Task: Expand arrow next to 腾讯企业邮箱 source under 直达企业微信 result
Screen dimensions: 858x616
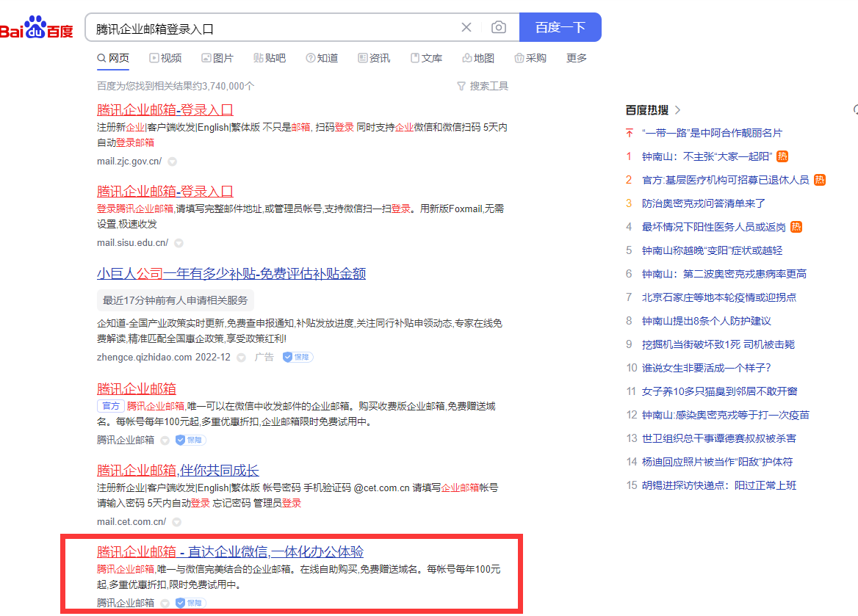Action: tap(165, 604)
